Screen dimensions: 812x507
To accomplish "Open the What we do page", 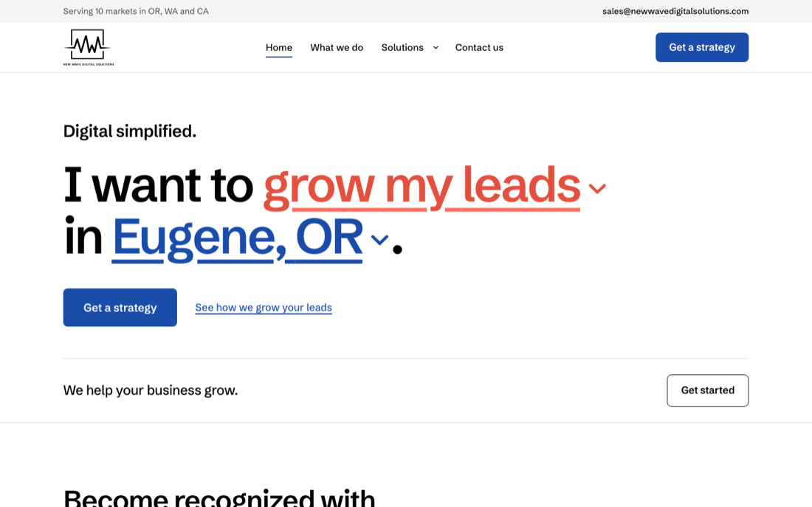I will click(337, 48).
